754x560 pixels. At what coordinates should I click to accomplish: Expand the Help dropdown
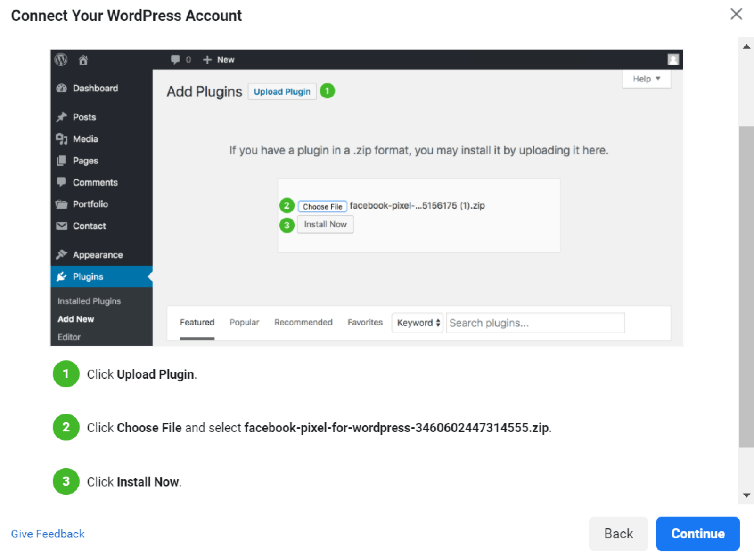pos(646,79)
